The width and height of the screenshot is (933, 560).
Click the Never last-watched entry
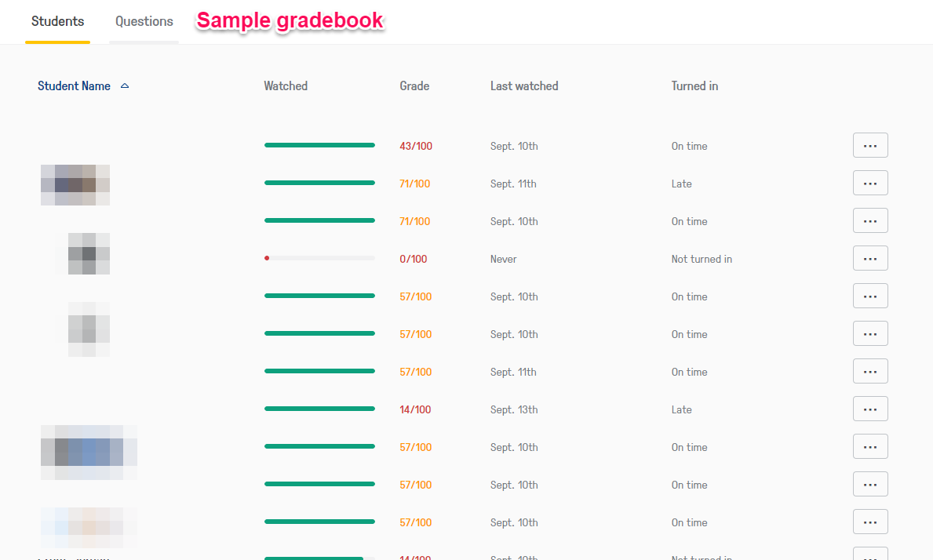pyautogui.click(x=504, y=259)
